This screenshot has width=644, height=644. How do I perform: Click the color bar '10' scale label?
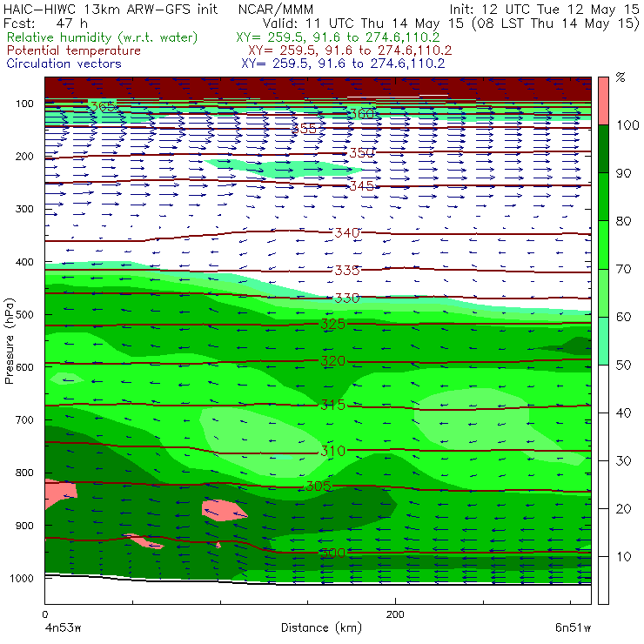623,557
